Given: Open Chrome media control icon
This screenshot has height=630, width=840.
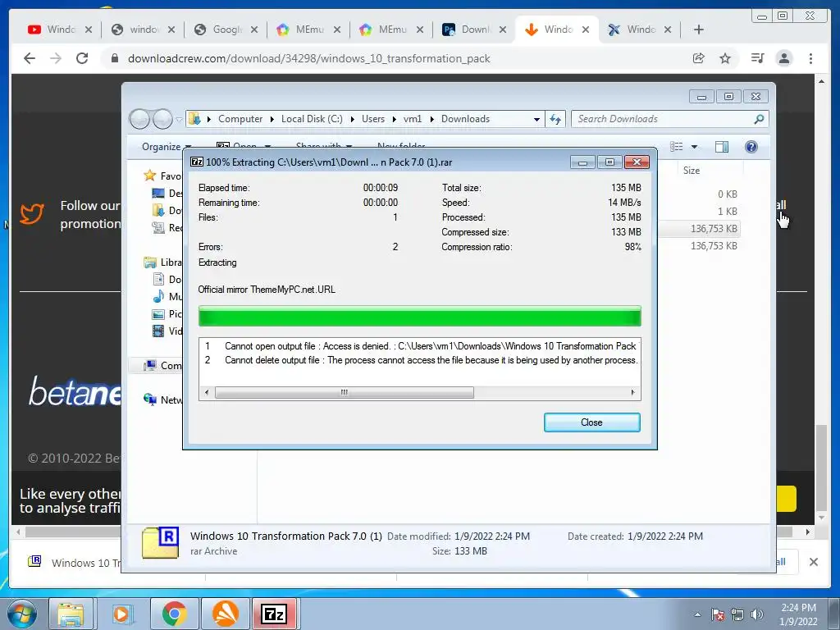Looking at the screenshot, I should [757, 58].
